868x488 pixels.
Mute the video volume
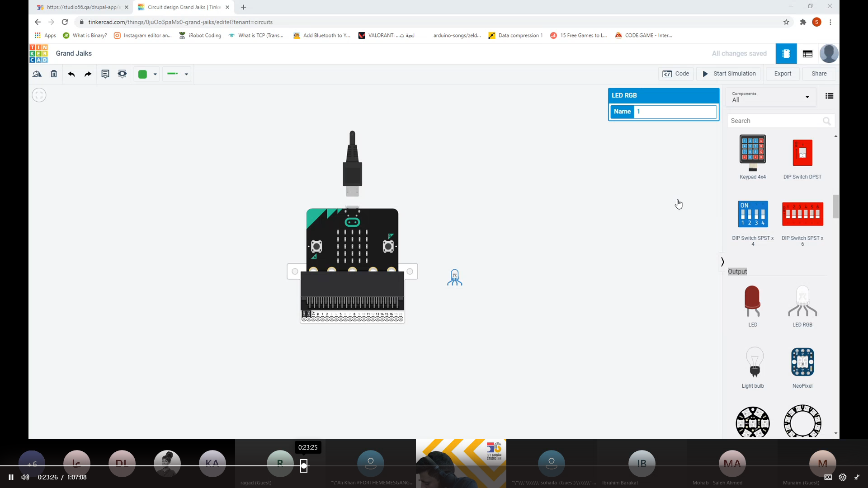25,477
